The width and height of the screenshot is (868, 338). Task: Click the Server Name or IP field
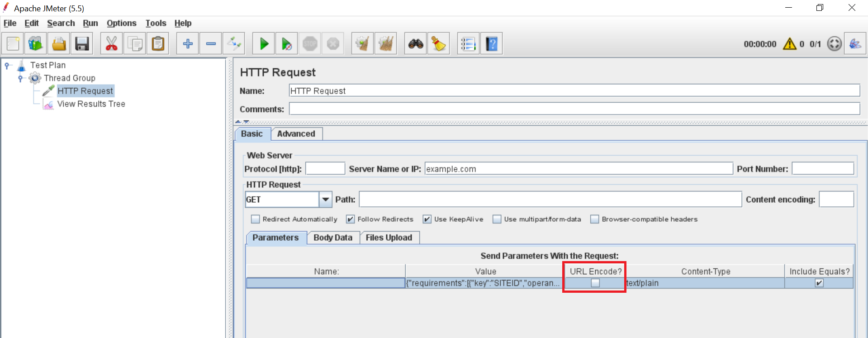coord(579,168)
